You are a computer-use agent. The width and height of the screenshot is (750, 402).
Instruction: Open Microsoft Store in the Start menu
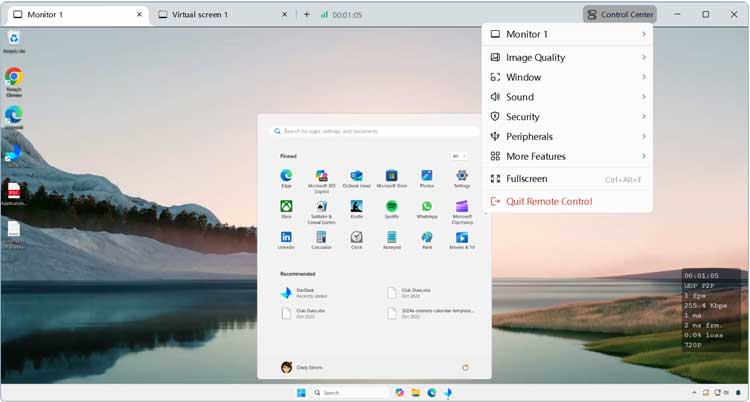click(392, 179)
